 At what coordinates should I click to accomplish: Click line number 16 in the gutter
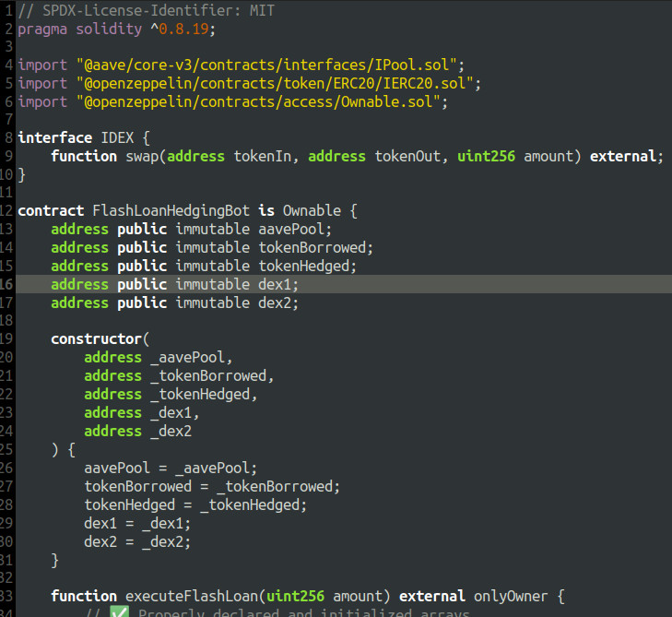6,284
